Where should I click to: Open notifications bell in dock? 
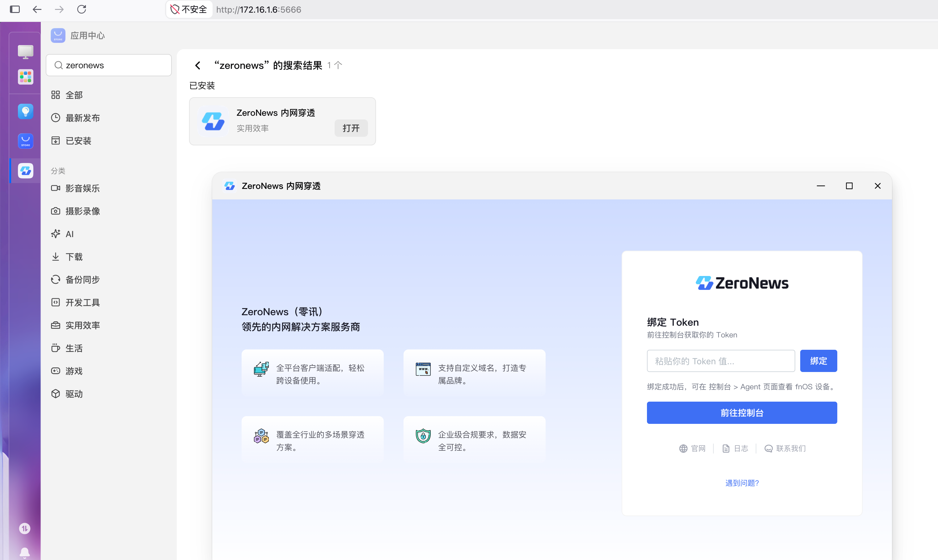click(x=24, y=553)
